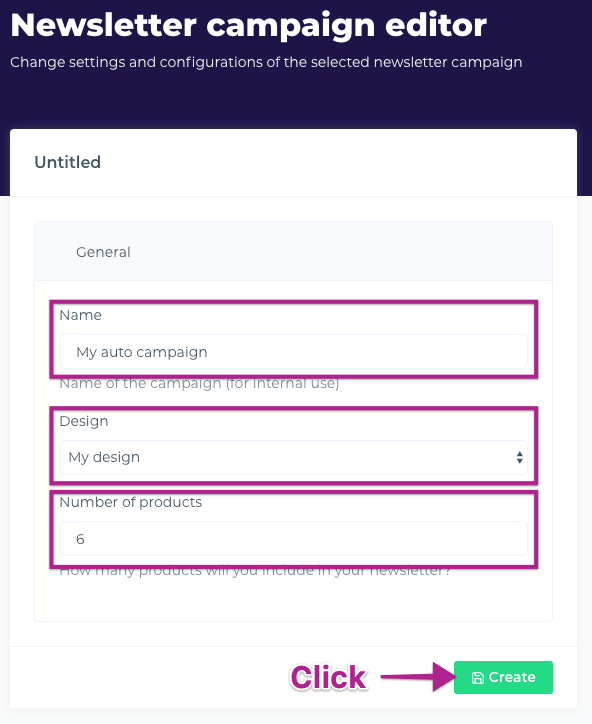The width and height of the screenshot is (592, 724).
Task: Click the How many products help text
Action: click(x=255, y=573)
